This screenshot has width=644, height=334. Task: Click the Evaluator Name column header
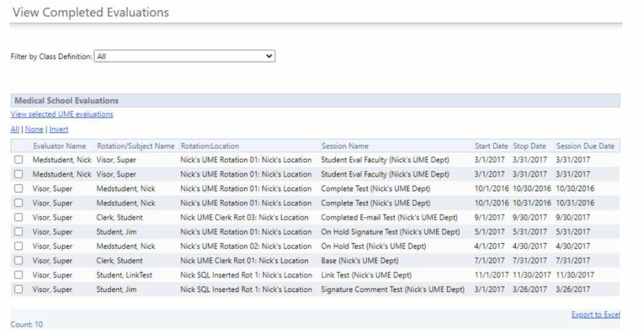click(x=59, y=146)
